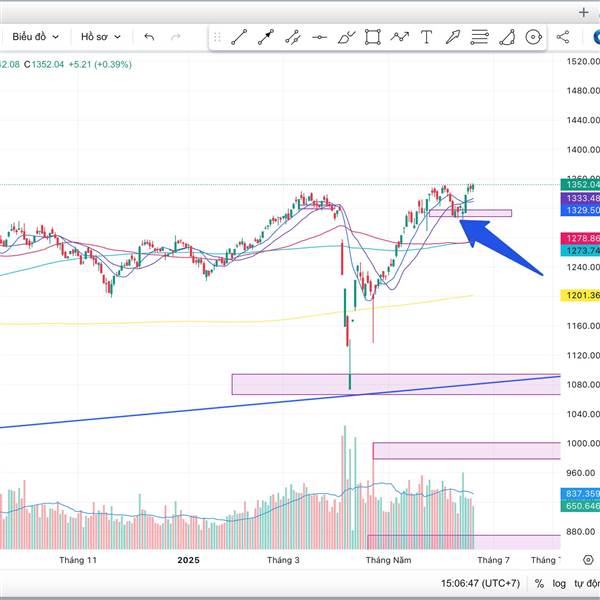Toggle the tự động auto scale option
This screenshot has width=600, height=600.
(587, 584)
